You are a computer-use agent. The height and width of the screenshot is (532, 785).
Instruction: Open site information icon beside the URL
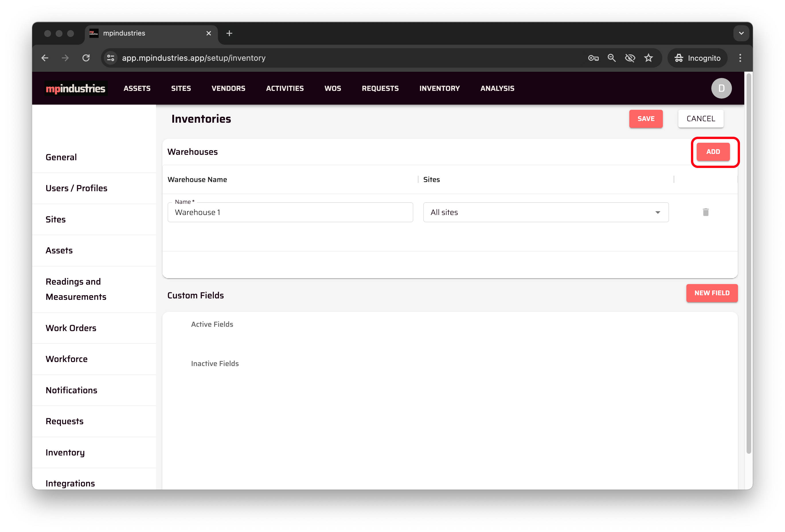click(111, 58)
